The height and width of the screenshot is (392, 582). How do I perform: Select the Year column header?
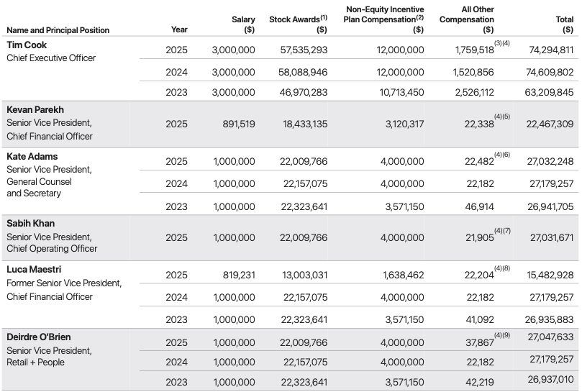(x=179, y=30)
